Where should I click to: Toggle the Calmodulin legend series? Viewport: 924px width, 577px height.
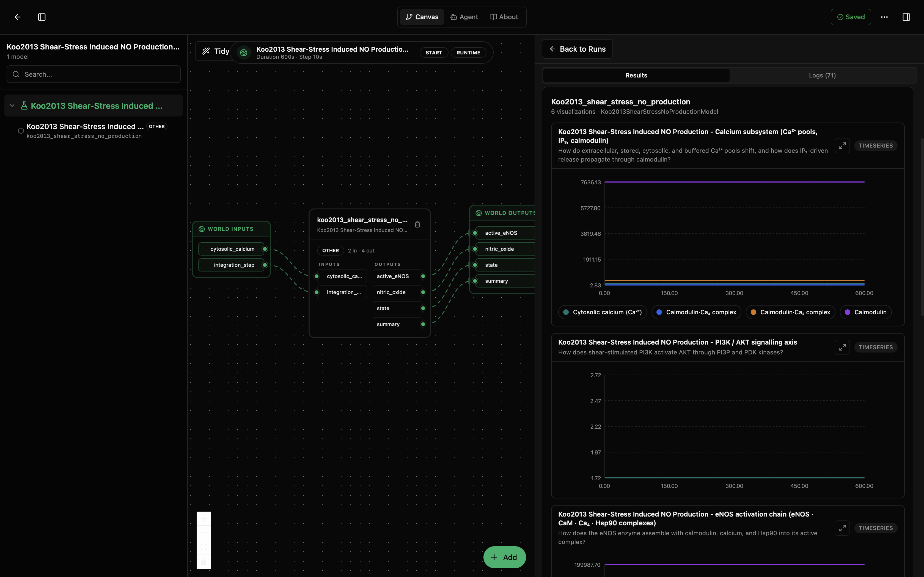point(866,312)
